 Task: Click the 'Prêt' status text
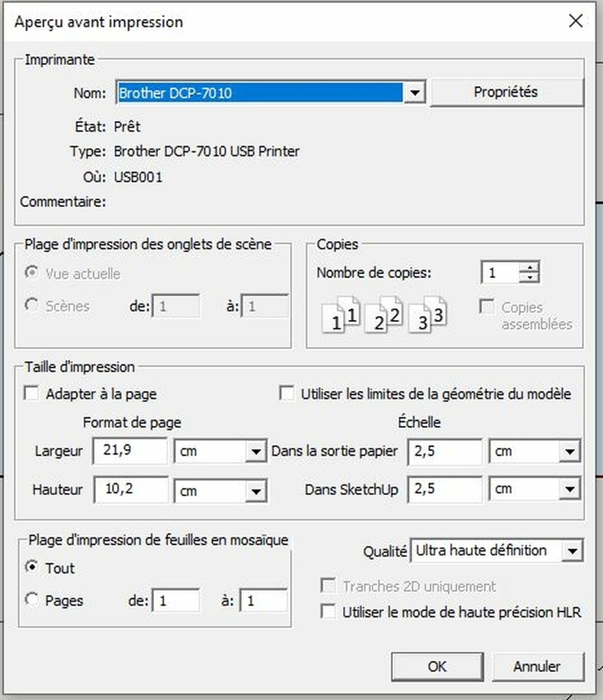(127, 126)
